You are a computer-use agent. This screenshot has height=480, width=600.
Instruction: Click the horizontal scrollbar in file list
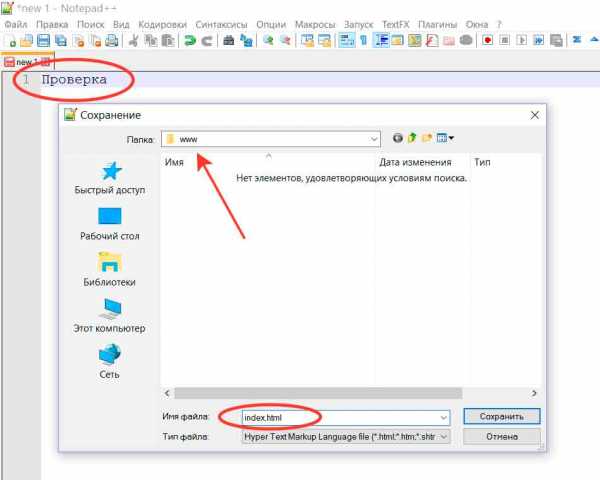tap(318, 393)
